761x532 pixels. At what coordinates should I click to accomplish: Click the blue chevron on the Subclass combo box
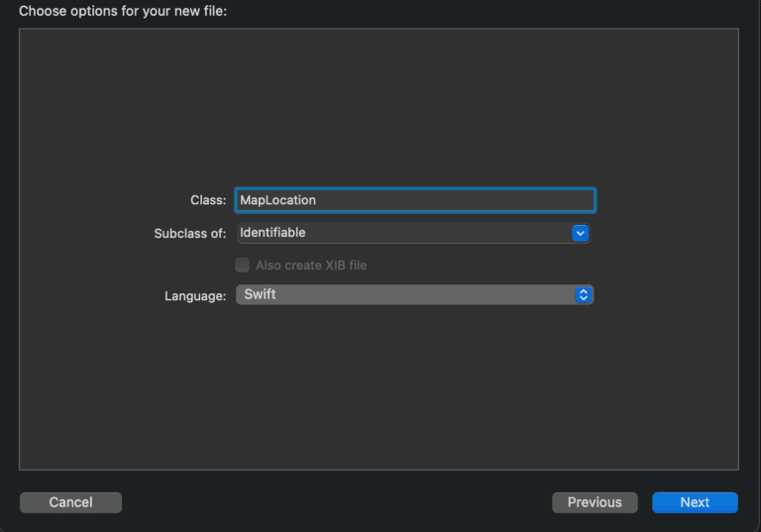coord(580,233)
